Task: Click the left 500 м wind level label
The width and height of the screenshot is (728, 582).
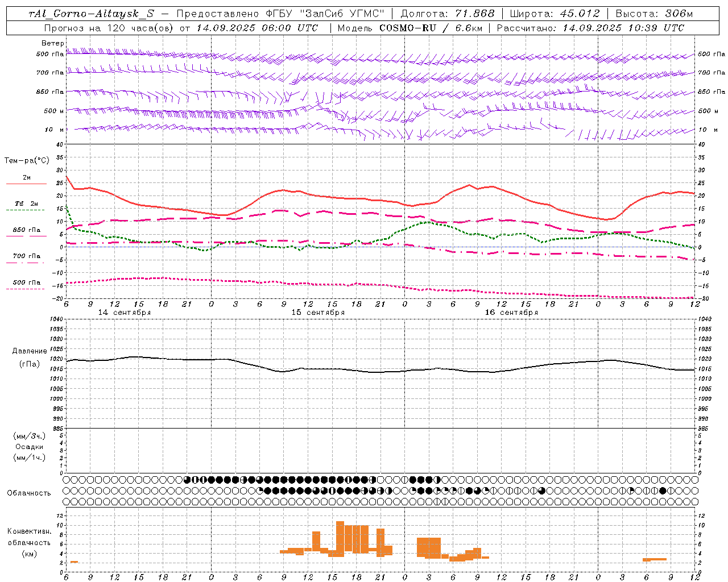Action: pyautogui.click(x=54, y=111)
